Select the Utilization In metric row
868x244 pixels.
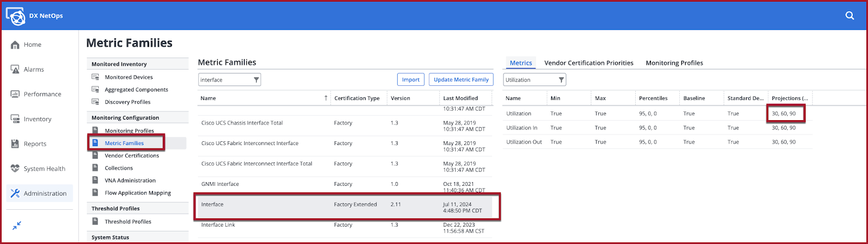[x=658, y=128]
